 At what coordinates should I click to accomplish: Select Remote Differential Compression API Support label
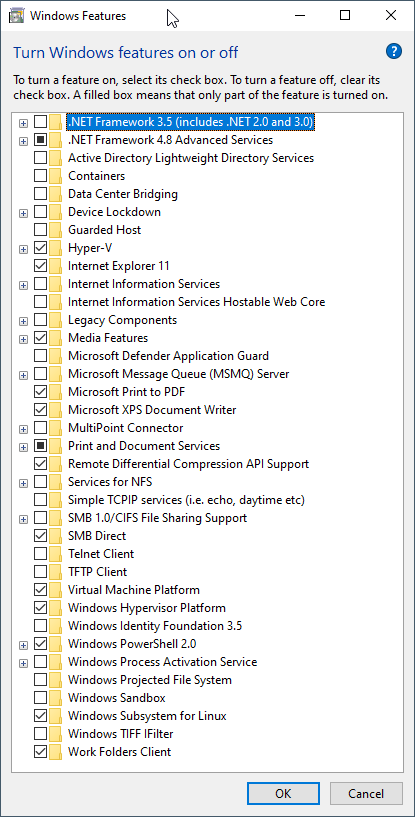pos(188,464)
